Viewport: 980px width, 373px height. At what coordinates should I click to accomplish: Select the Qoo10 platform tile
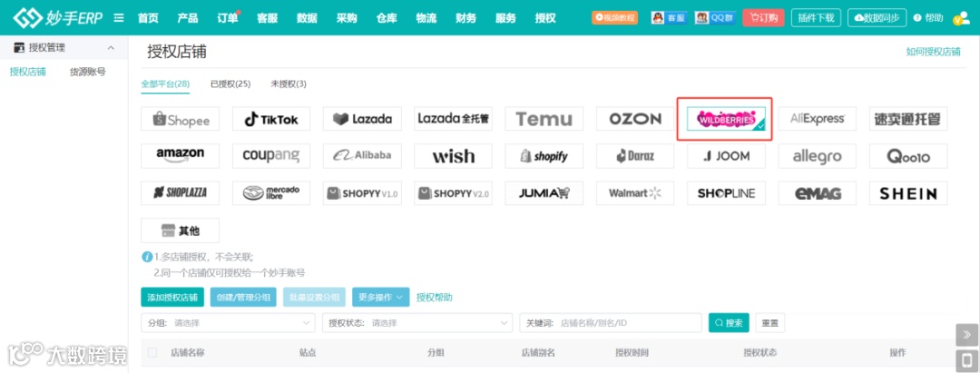click(908, 155)
